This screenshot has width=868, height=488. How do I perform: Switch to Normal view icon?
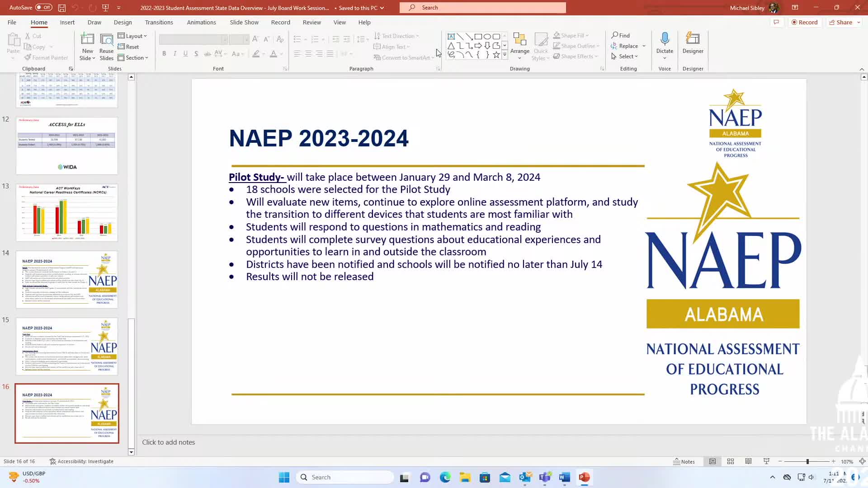tap(712, 461)
